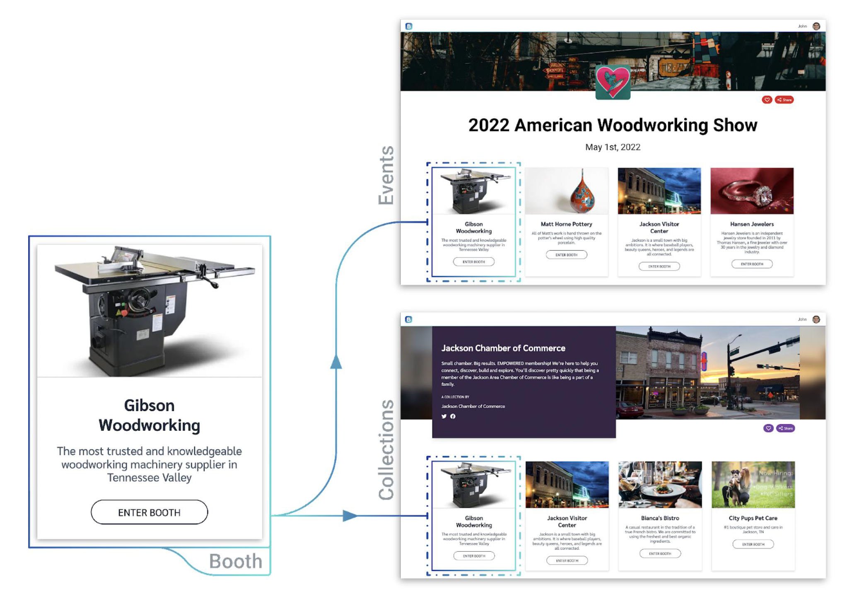Click ENTER BOOTH under City Pups Pet Care
859x616 pixels.
pyautogui.click(x=753, y=544)
